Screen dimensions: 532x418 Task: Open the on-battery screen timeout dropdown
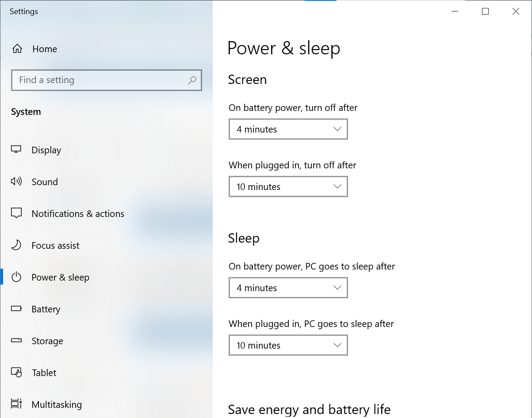click(288, 129)
